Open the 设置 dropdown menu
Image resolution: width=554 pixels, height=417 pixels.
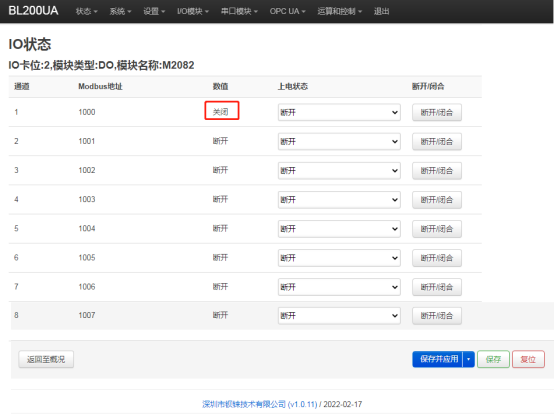(x=154, y=11)
